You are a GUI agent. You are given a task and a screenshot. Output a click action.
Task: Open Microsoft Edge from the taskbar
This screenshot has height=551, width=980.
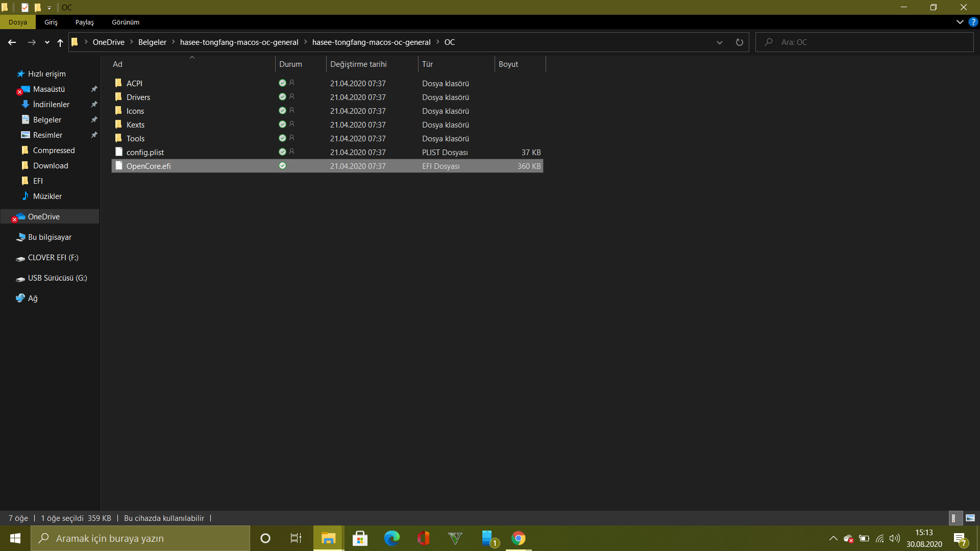point(391,538)
